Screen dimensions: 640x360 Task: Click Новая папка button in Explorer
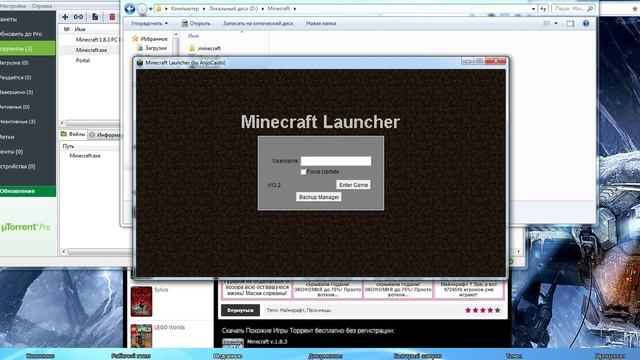click(321, 24)
